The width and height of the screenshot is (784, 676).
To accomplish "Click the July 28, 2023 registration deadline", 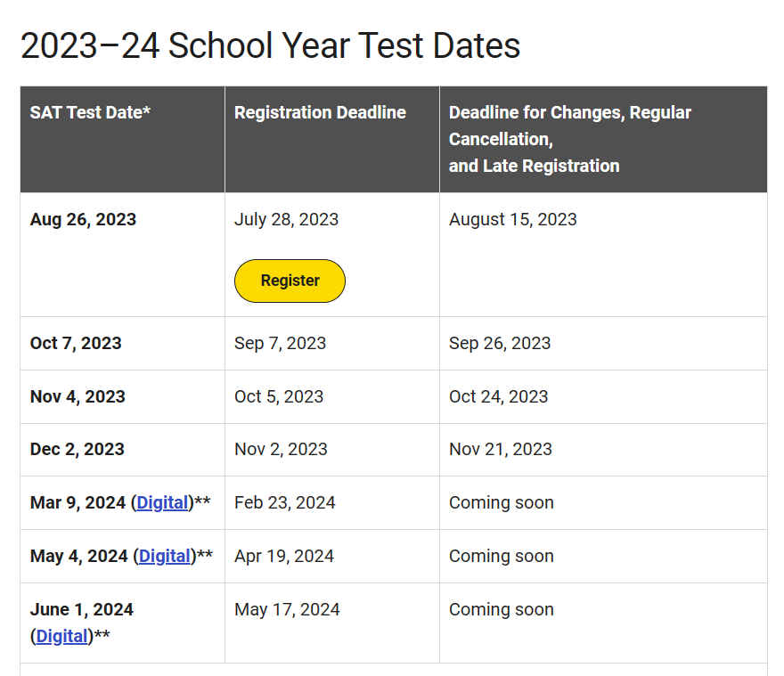I will click(x=287, y=219).
